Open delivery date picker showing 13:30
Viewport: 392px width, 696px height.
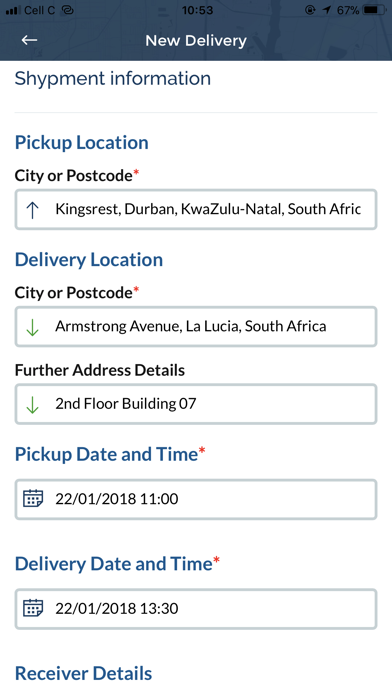point(196,609)
